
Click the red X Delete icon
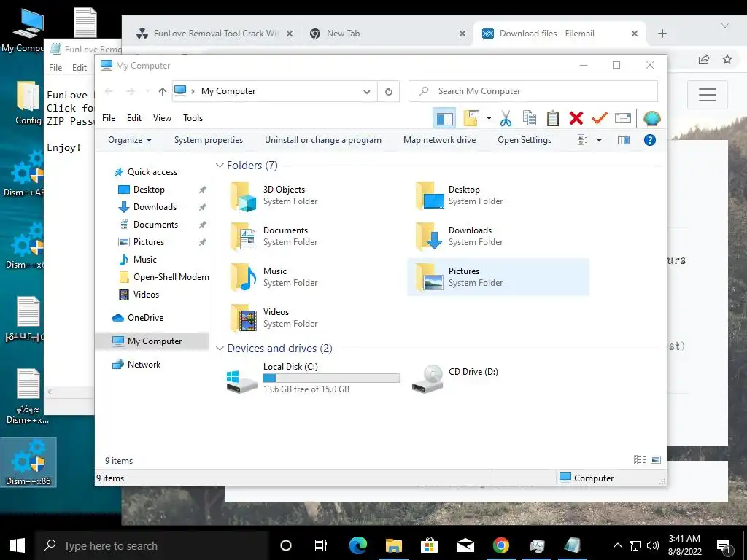pyautogui.click(x=576, y=118)
